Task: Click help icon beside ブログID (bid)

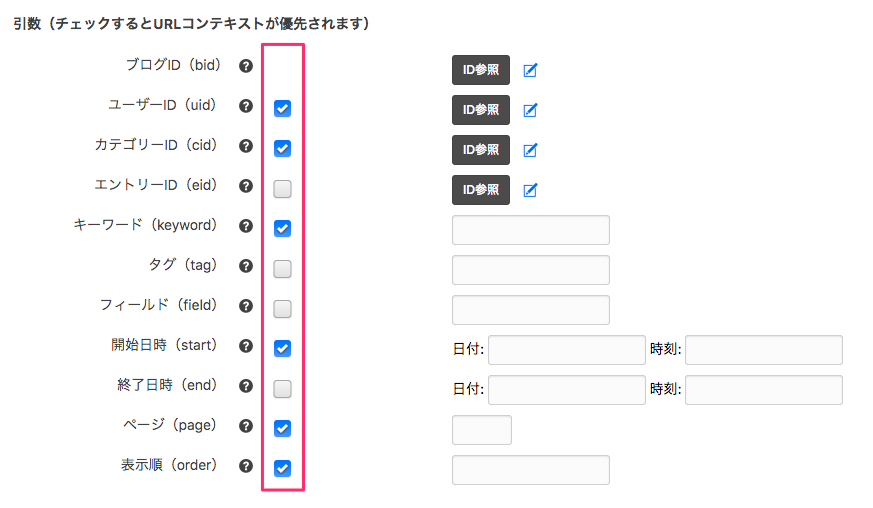Action: 246,66
